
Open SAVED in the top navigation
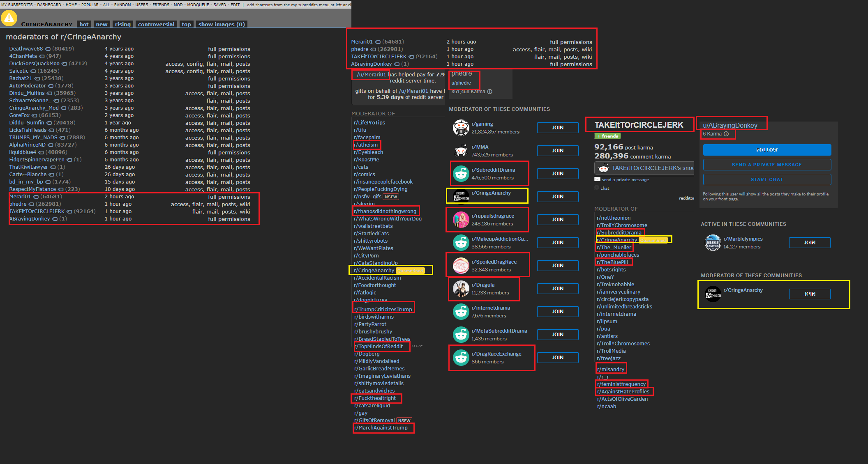pyautogui.click(x=220, y=5)
